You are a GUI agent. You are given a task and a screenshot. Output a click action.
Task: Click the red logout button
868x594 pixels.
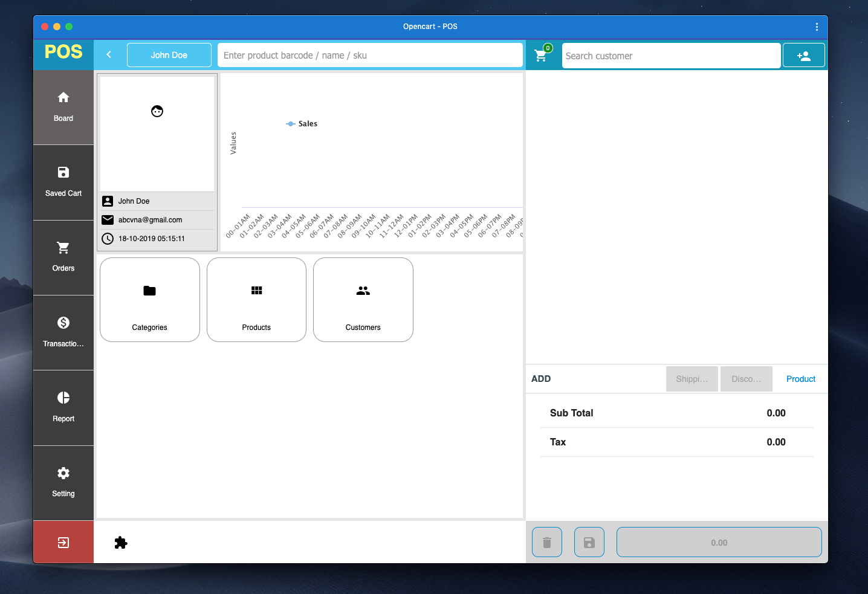(63, 542)
